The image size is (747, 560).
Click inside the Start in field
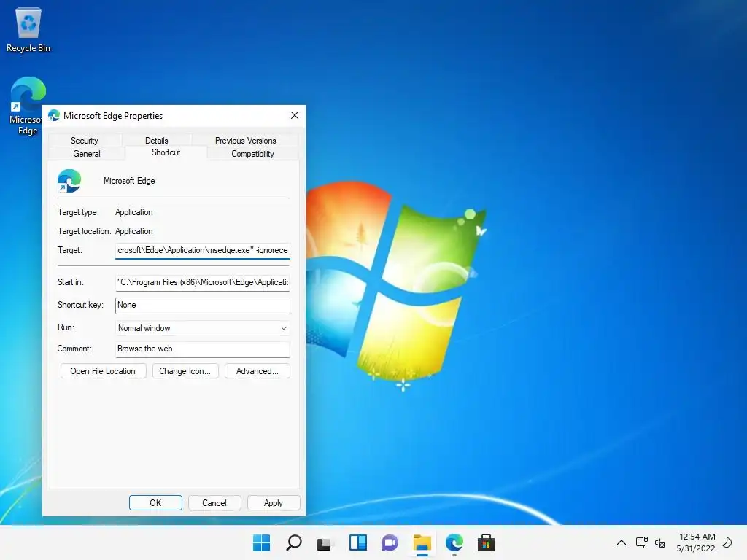203,282
